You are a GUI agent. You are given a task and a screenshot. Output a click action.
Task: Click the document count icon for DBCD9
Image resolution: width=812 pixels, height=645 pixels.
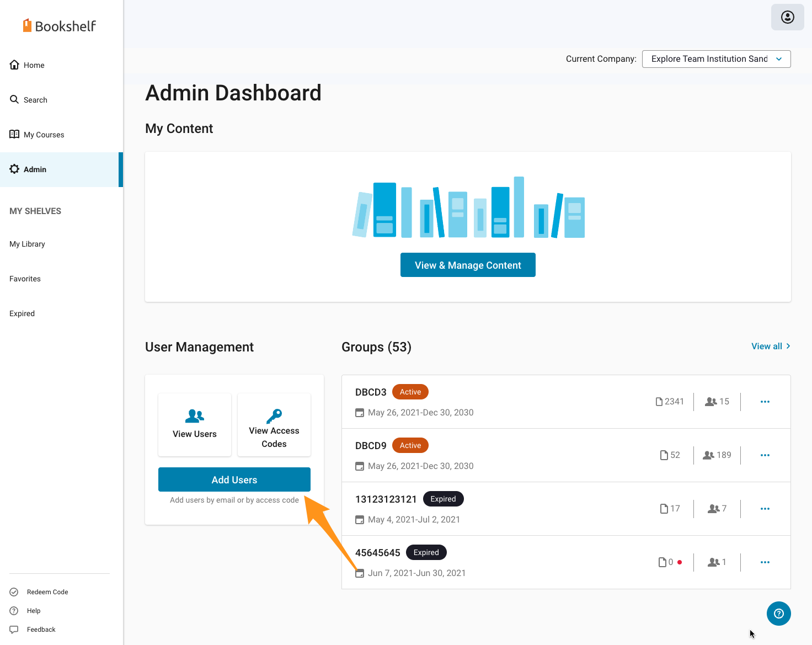[x=664, y=455]
